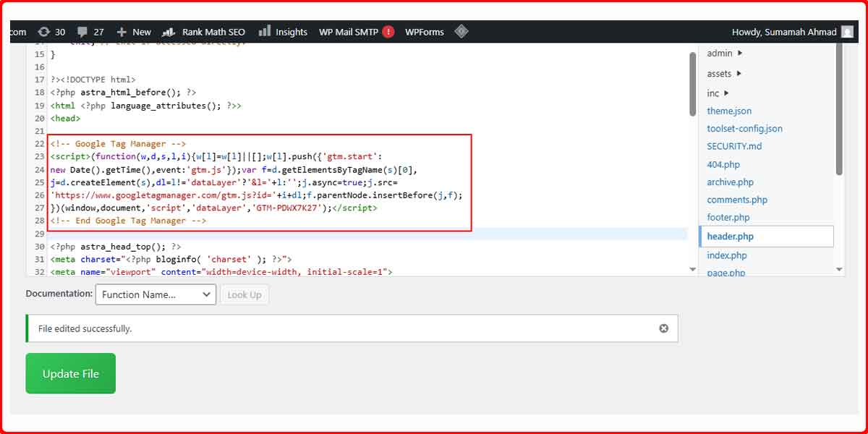Click 'astra_head_top()' code on line 30
Image resolution: width=868 pixels, height=434 pixels.
click(x=124, y=247)
